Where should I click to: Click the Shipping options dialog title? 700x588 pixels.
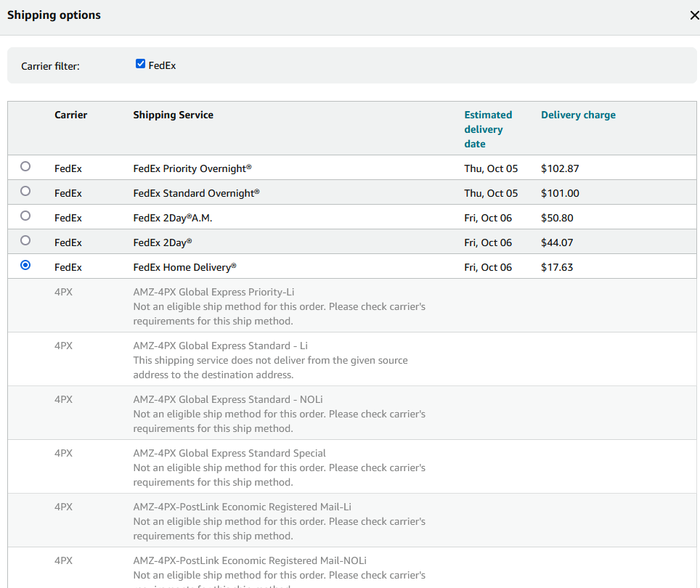54,15
